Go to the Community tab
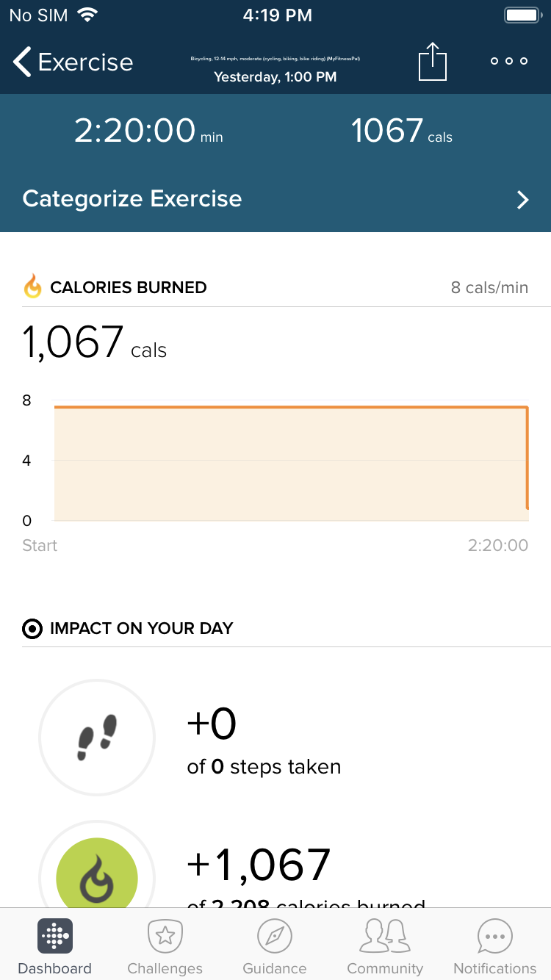 click(x=385, y=947)
